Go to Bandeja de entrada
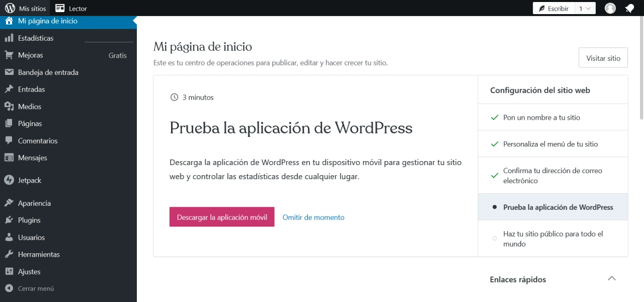 pos(68,72)
